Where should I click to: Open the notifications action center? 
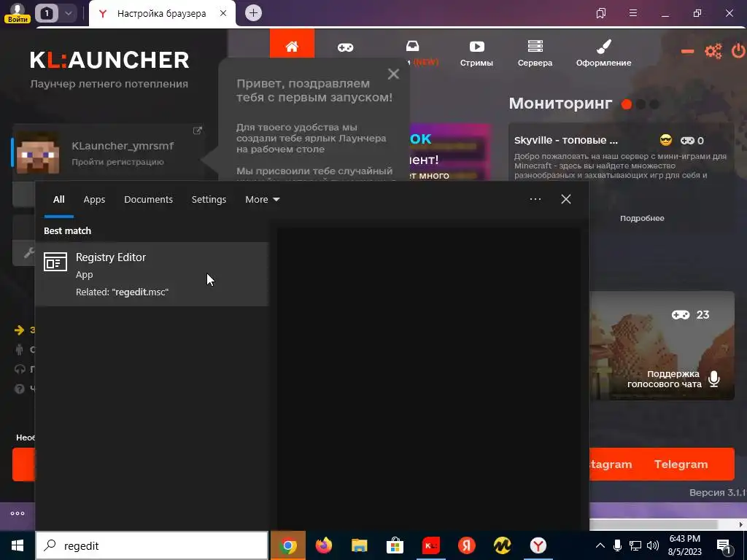724,545
